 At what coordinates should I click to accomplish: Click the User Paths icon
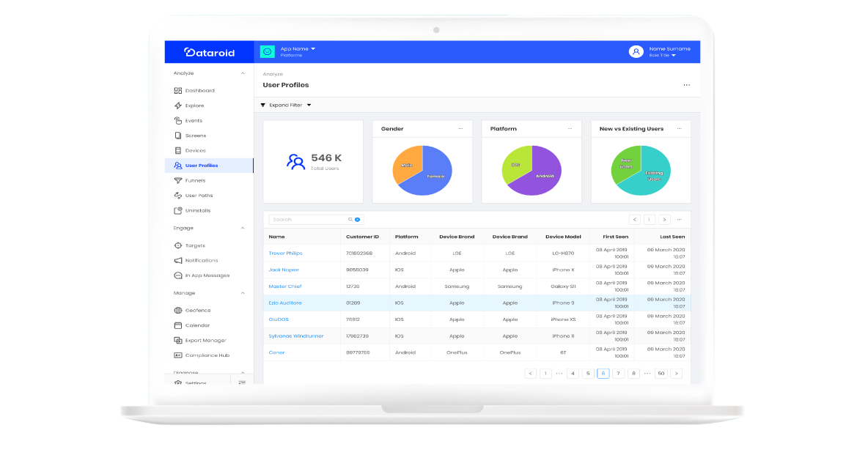click(x=177, y=195)
